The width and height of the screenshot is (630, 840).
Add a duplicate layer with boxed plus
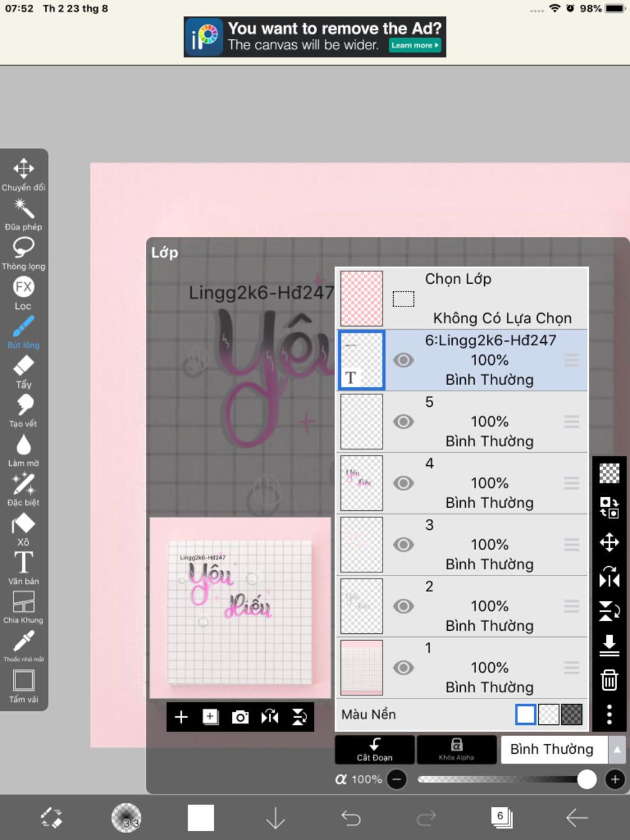coord(210,717)
